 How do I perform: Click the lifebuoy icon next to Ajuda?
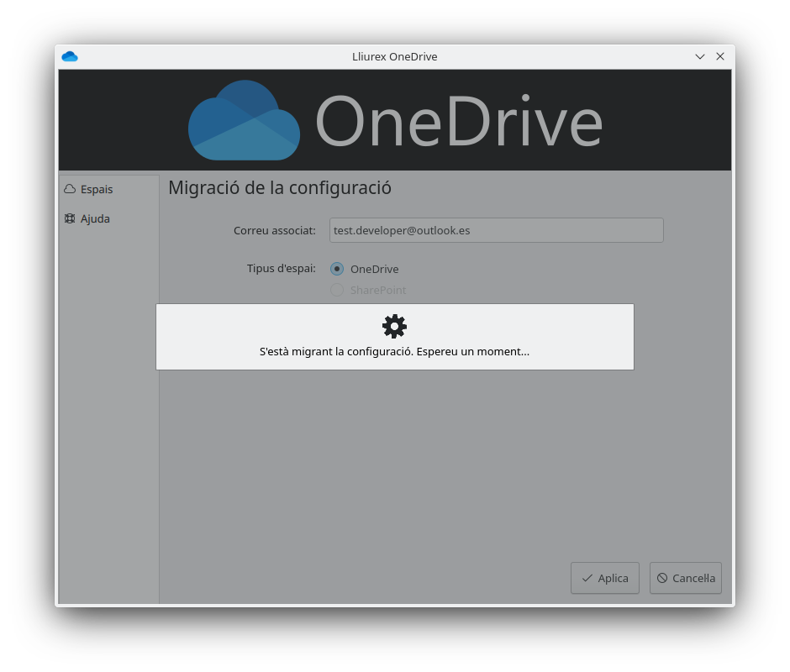coord(70,219)
